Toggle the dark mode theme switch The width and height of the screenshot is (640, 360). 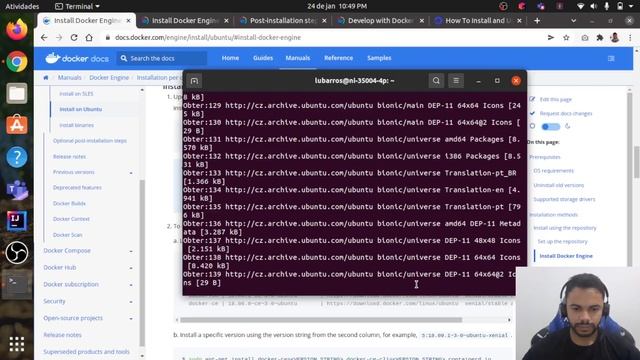pos(550,127)
